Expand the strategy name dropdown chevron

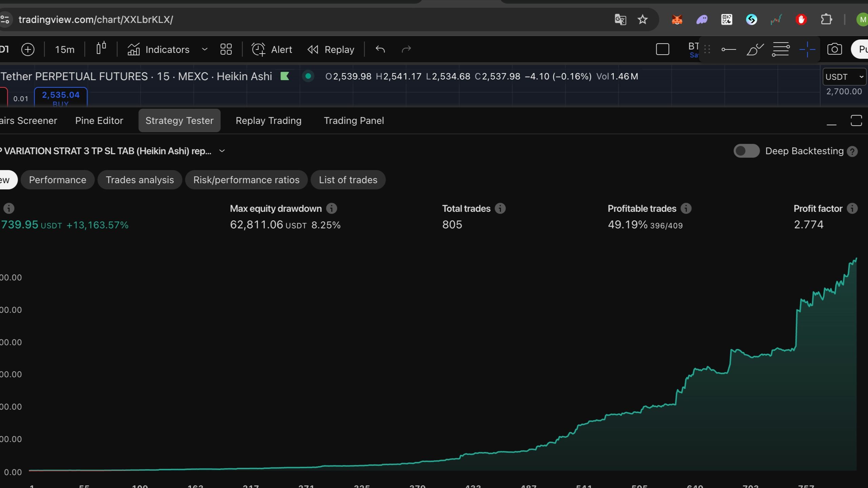coord(222,151)
